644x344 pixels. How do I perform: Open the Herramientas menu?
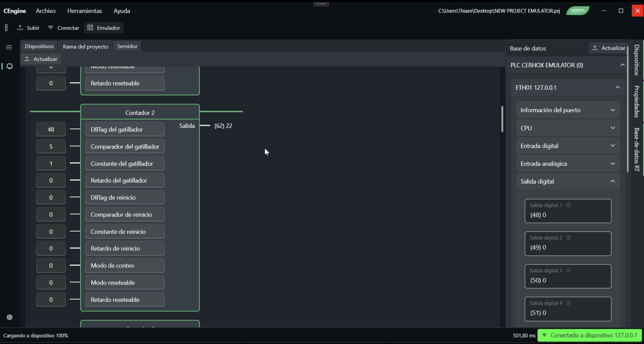(85, 11)
